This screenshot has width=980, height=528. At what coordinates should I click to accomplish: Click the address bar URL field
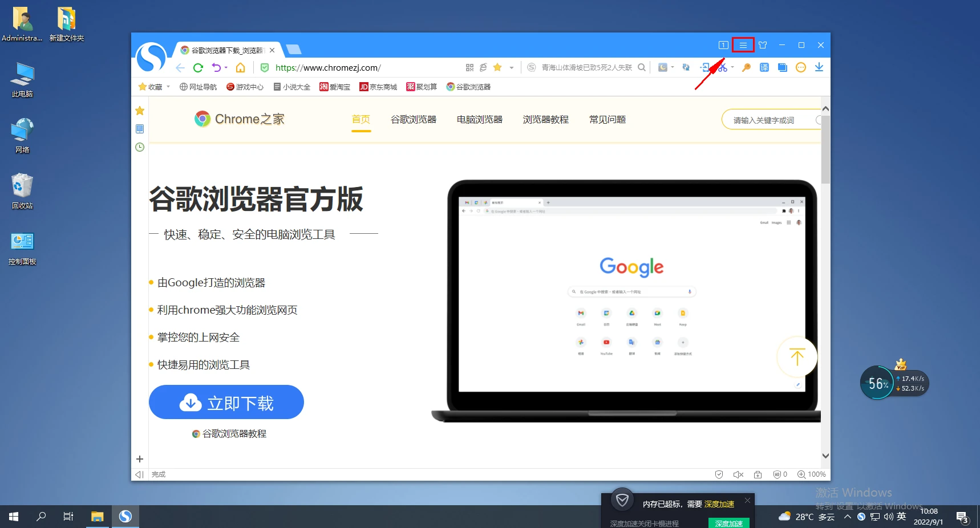pyautogui.click(x=365, y=67)
